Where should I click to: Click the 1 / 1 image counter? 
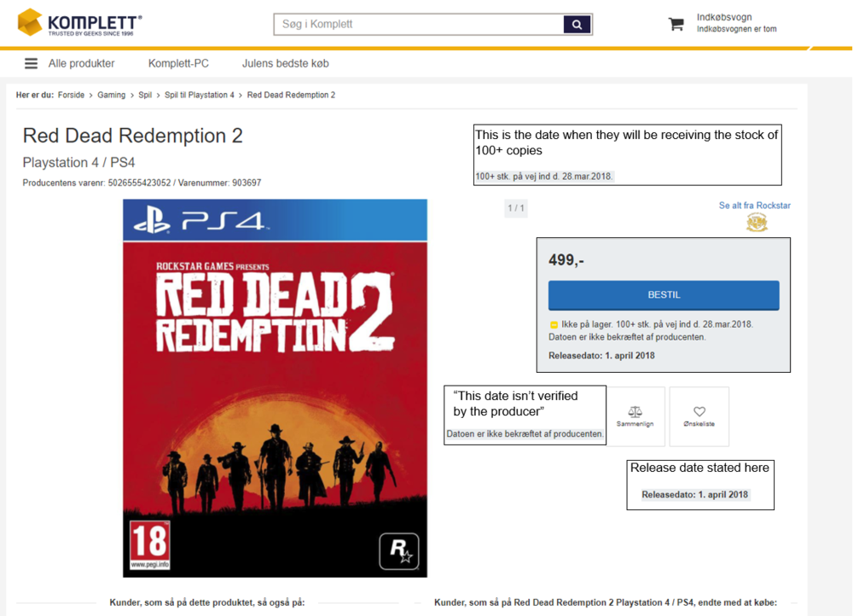[x=516, y=208]
